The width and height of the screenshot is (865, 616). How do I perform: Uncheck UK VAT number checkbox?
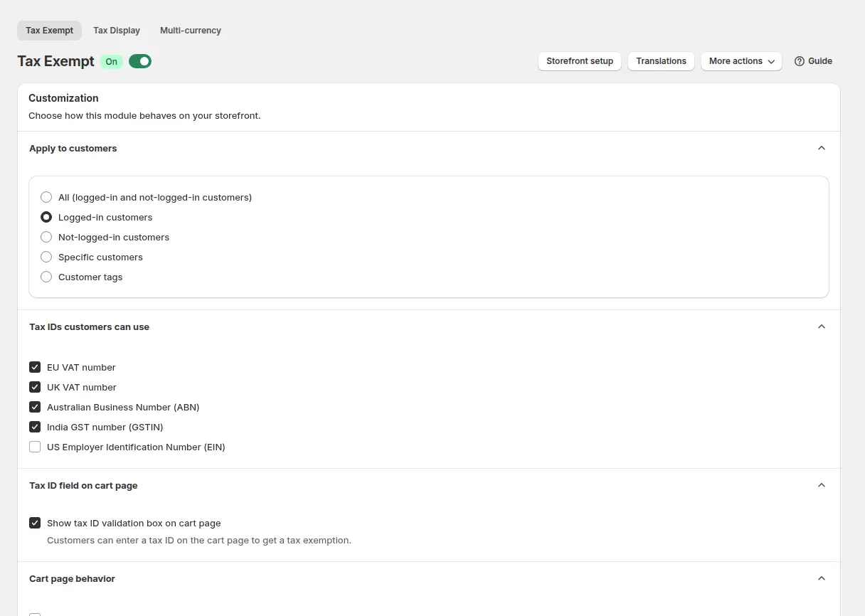(x=35, y=387)
